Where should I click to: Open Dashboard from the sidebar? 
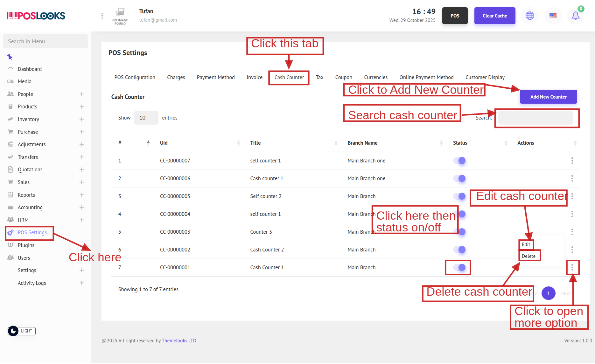tap(30, 69)
